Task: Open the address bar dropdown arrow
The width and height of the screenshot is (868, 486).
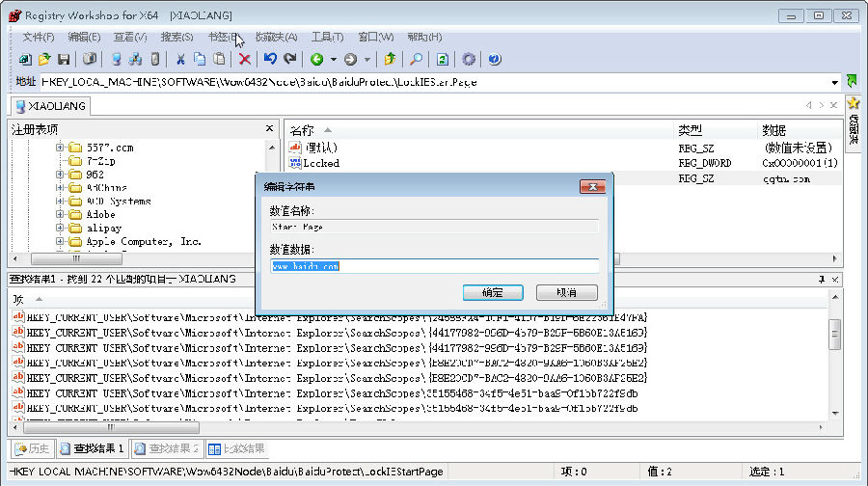Action: point(834,82)
